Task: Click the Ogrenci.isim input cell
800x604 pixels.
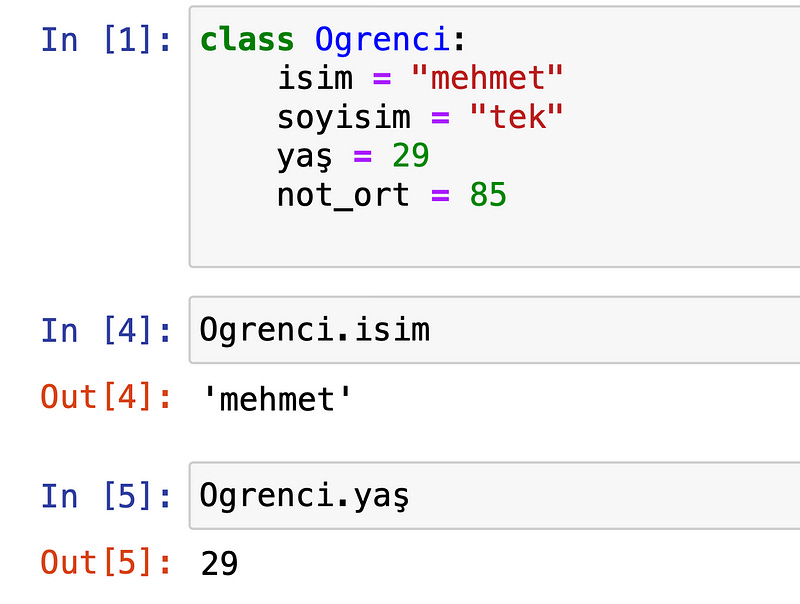Action: 494,330
